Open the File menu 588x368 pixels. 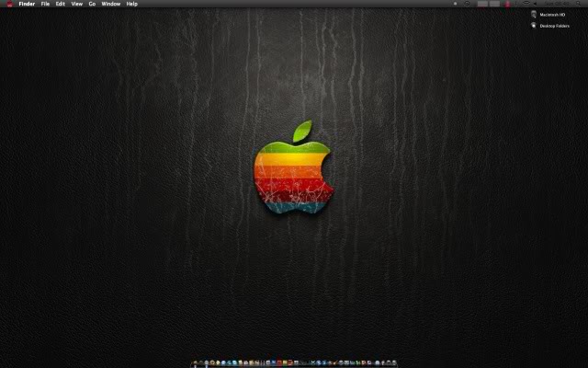click(45, 4)
